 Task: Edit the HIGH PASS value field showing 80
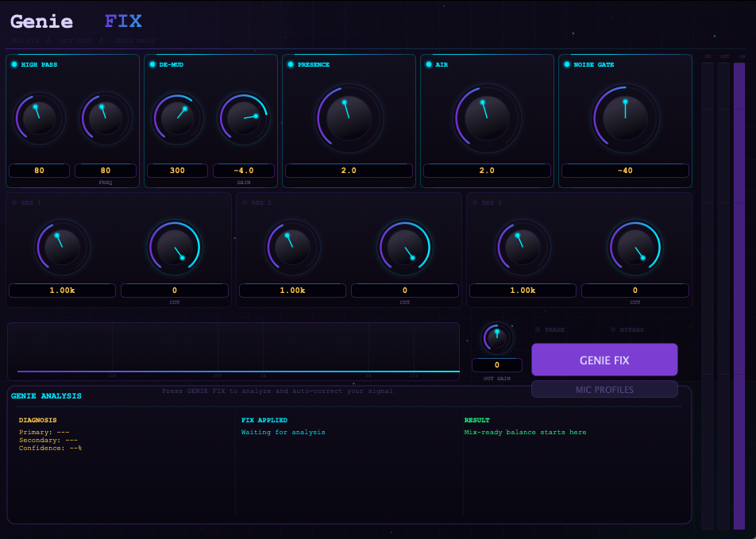pyautogui.click(x=38, y=170)
